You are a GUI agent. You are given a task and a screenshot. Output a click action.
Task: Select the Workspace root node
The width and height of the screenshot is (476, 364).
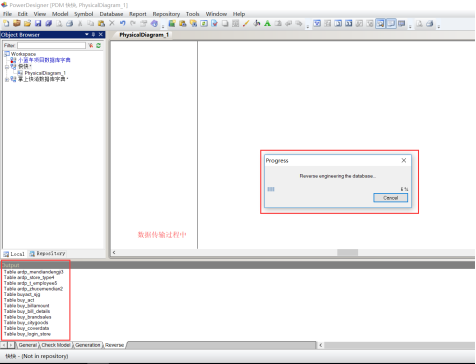point(23,54)
